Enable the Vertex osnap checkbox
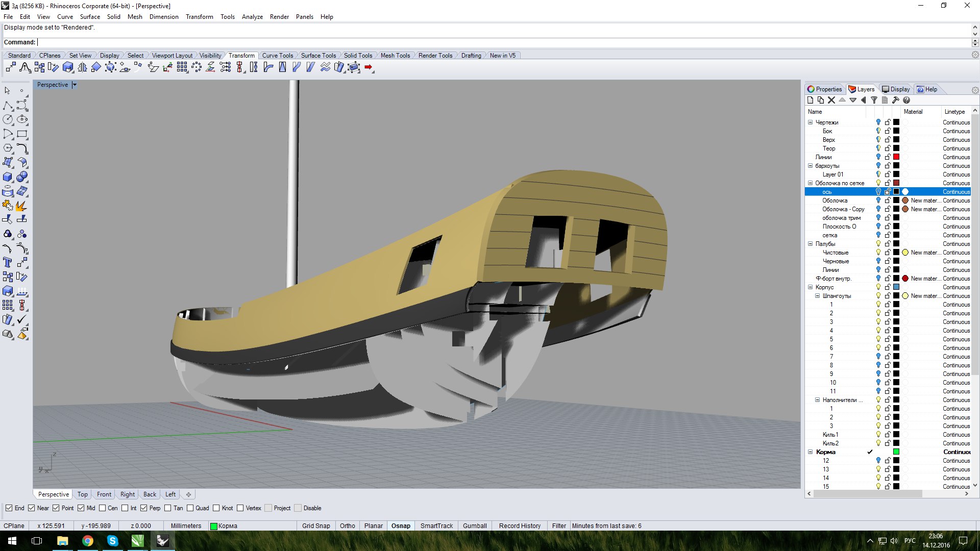980x551 pixels. click(240, 508)
